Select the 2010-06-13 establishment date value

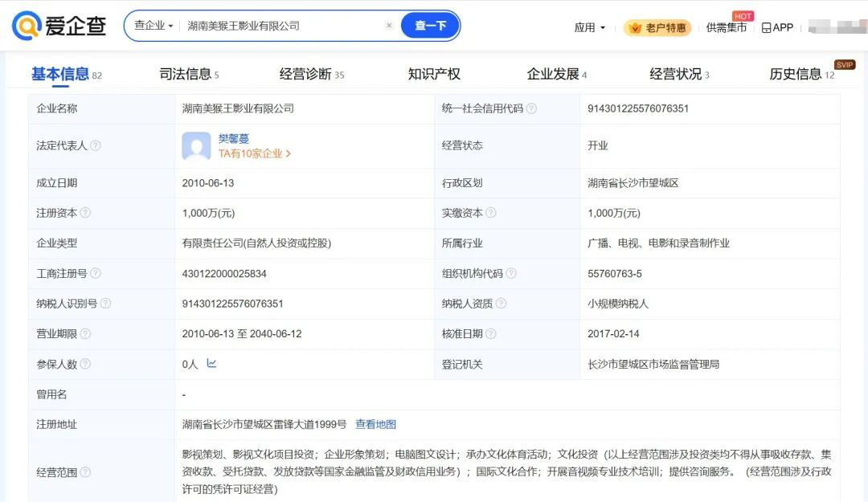tap(207, 182)
